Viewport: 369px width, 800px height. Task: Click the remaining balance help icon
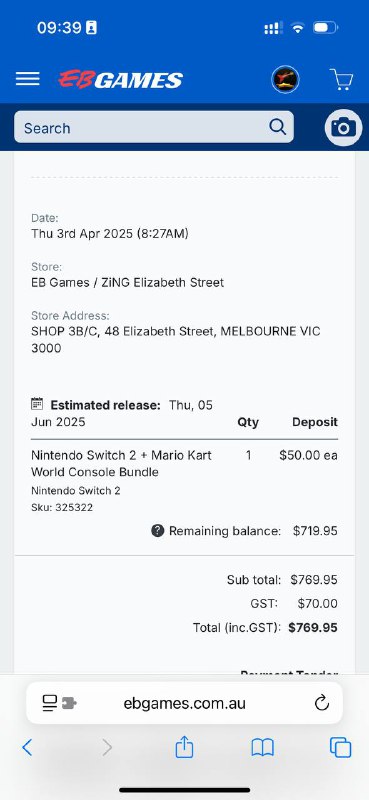[x=158, y=531]
